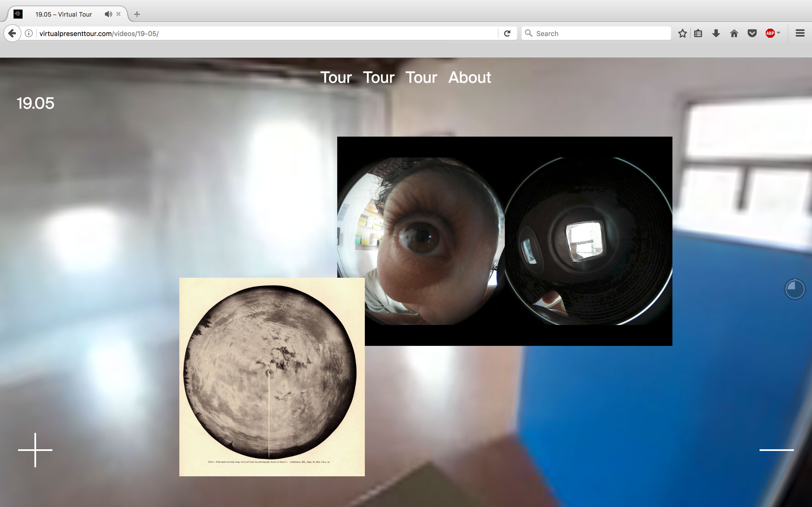The height and width of the screenshot is (507, 812).
Task: Open the Adblock Plus ABP icon
Action: (770, 34)
